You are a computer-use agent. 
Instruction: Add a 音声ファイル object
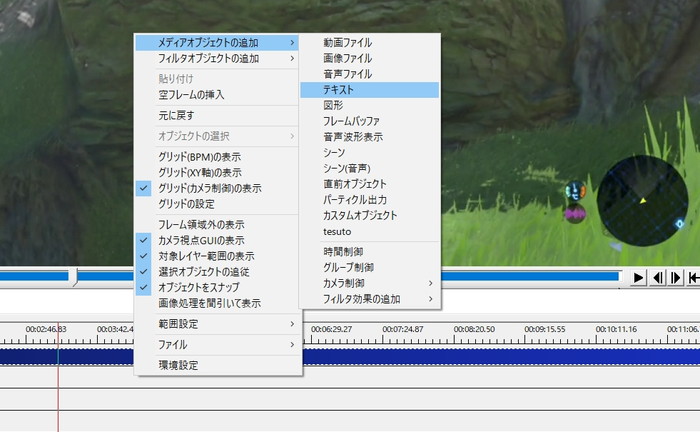tap(370, 74)
